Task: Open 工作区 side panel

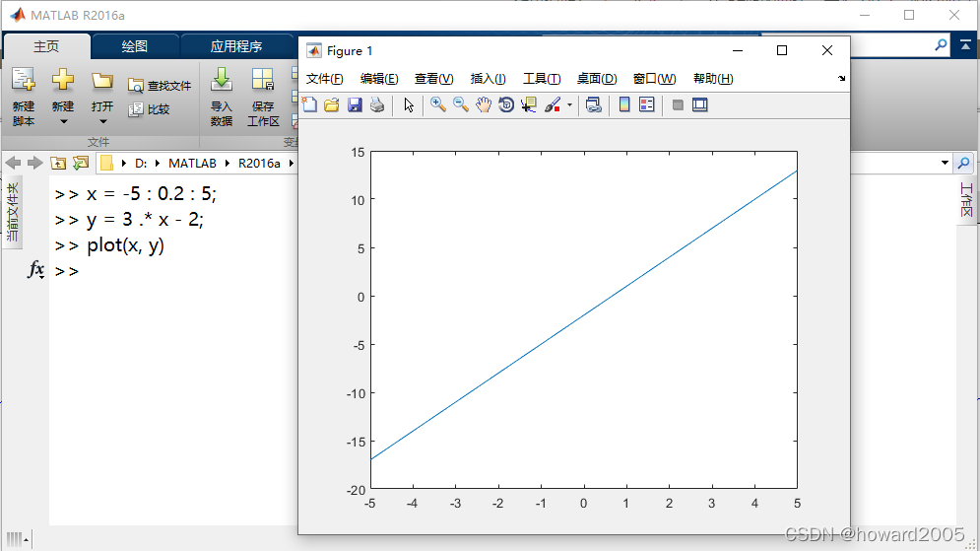Action: pyautogui.click(x=966, y=200)
